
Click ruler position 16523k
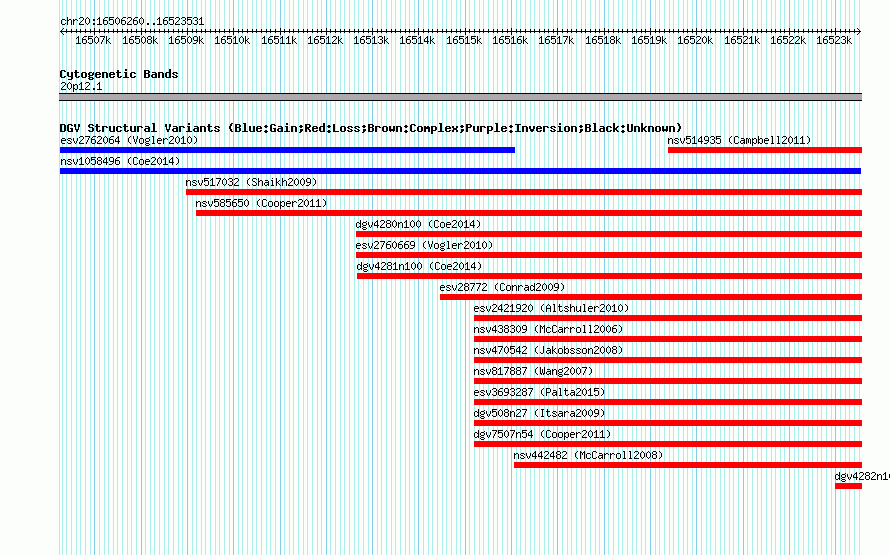834,40
